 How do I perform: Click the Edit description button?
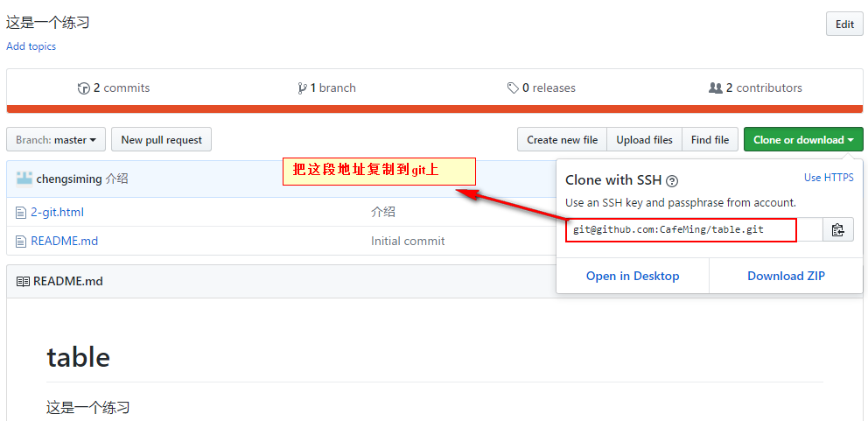(x=844, y=25)
